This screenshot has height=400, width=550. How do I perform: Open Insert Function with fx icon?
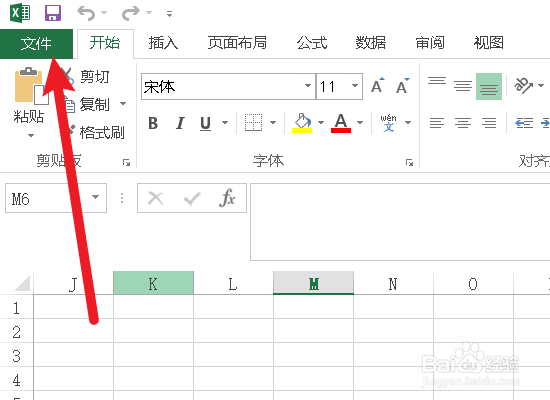tap(227, 198)
